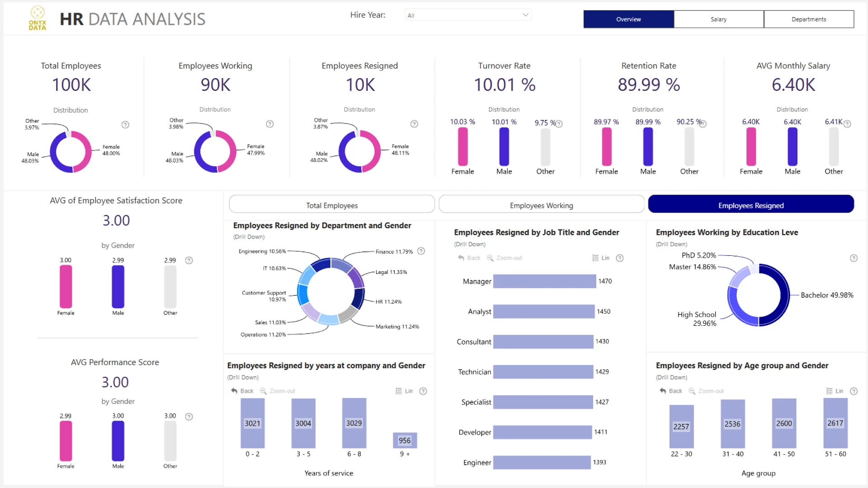This screenshot has height=488, width=868.
Task: Toggle Lin scale in Job Title chart
Action: [601, 258]
